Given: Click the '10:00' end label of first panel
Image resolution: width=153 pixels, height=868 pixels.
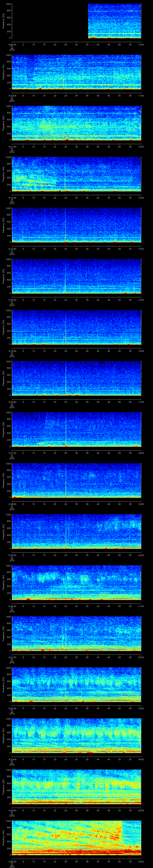Looking at the screenshot, I should point(141,44).
